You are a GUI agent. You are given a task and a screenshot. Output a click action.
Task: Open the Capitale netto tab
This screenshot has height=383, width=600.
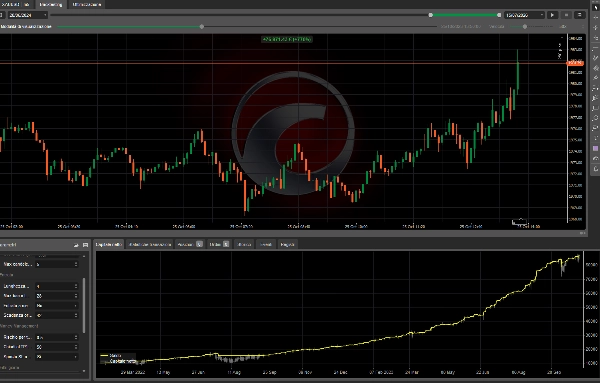pyautogui.click(x=109, y=244)
